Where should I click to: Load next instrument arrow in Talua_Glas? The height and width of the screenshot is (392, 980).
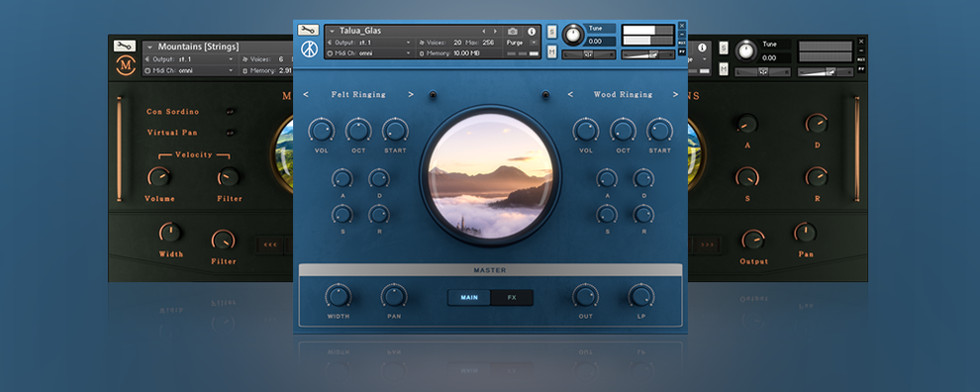pos(496,32)
